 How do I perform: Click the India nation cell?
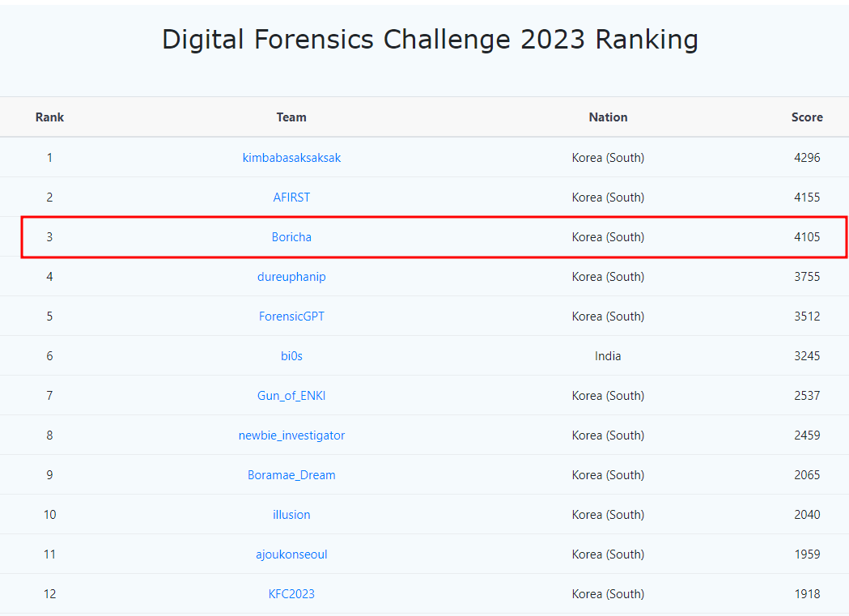tap(608, 356)
